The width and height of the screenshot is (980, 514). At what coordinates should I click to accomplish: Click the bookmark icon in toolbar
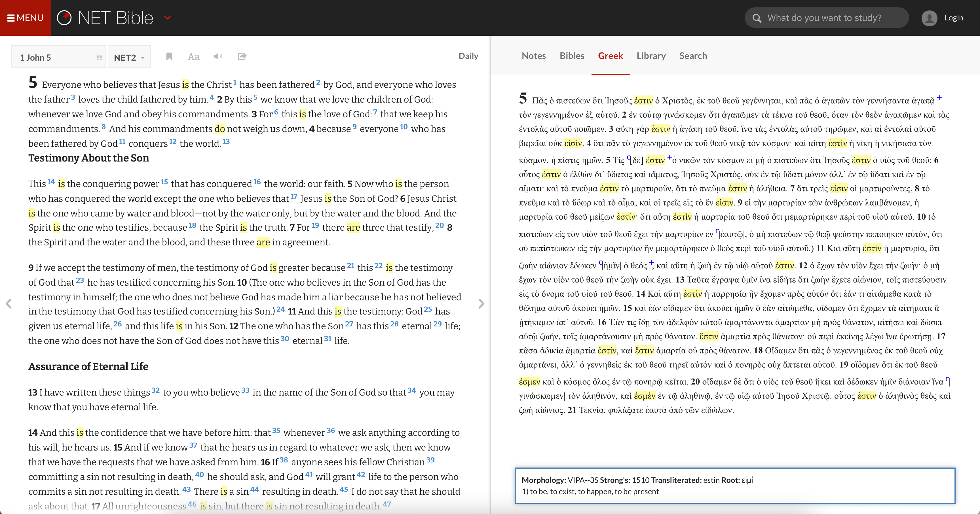tap(169, 57)
